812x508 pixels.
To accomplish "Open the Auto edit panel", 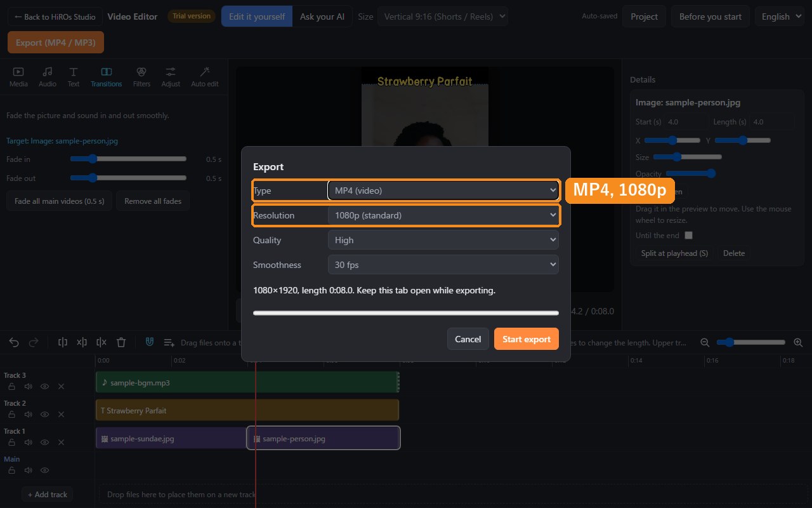I will point(204,77).
